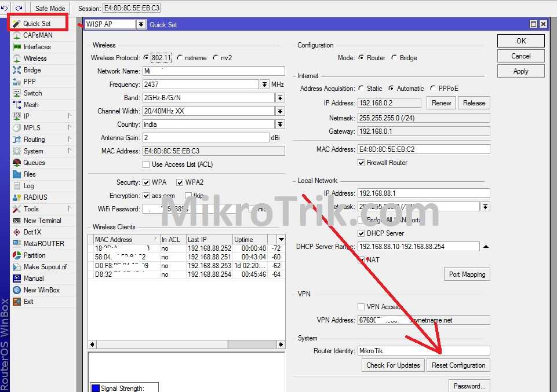The height and width of the screenshot is (392, 557).
Task: Open the Switch sidebar icon
Action: tap(17, 93)
